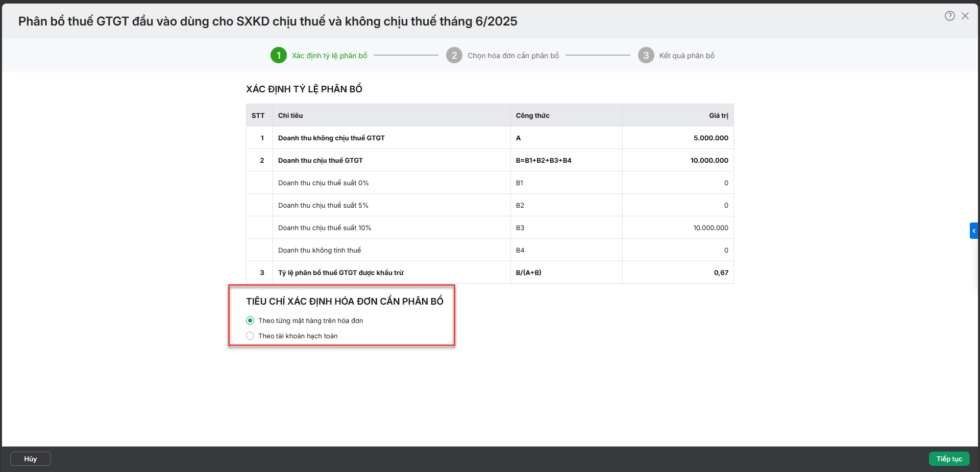Click 'Tỷ lệ phân bổ thuế GTGT được khấu trừ'
The image size is (980, 472).
pos(340,272)
